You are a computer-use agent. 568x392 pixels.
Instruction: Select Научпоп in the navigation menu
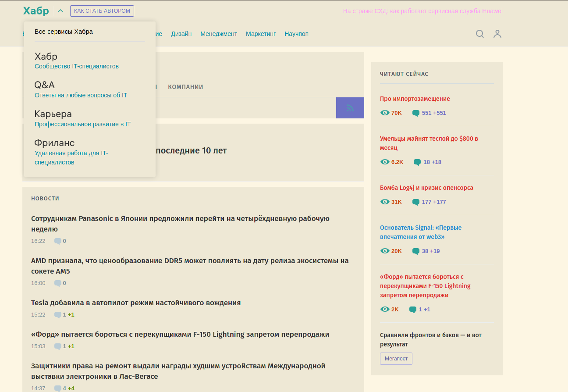(x=296, y=33)
